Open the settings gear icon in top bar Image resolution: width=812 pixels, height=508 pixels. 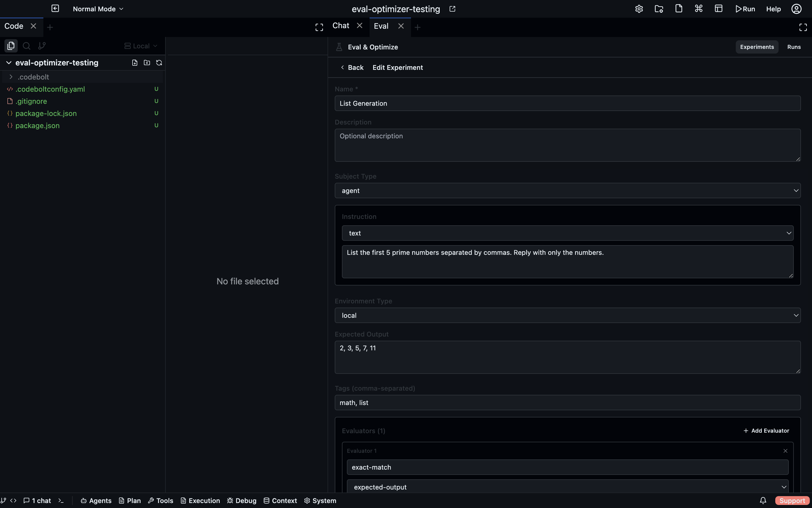(639, 9)
